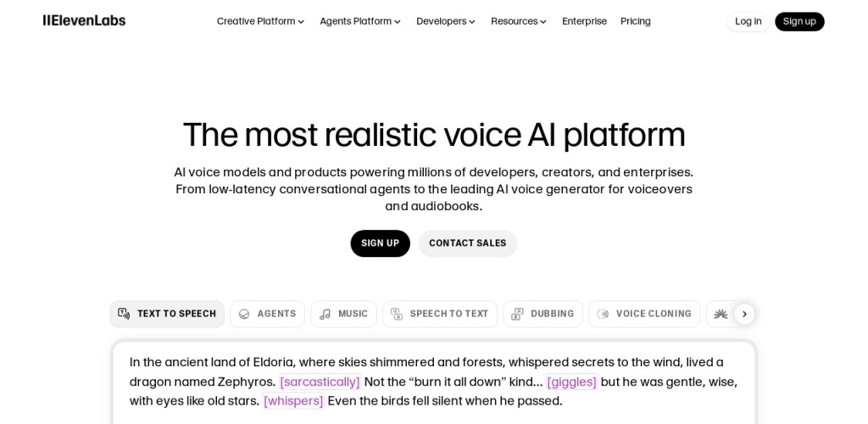Open the Agents Platform menu
This screenshot has width=868, height=424.
359,21
